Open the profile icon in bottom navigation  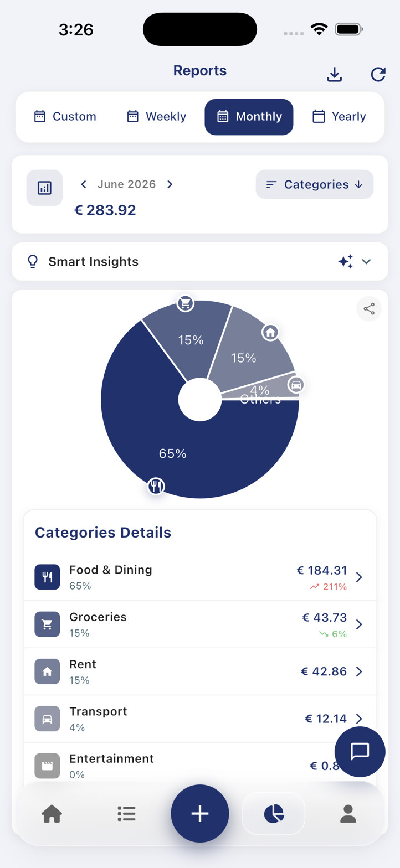click(x=348, y=814)
